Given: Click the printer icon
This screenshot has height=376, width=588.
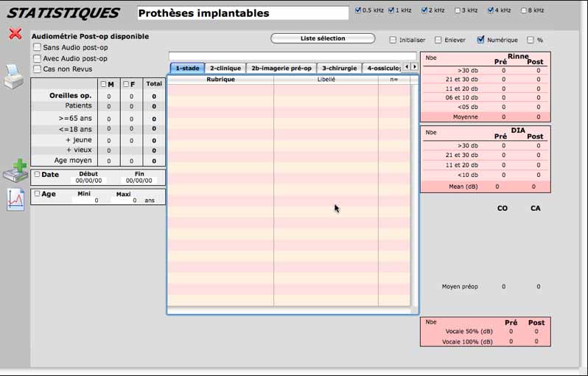Looking at the screenshot, I should (x=14, y=77).
